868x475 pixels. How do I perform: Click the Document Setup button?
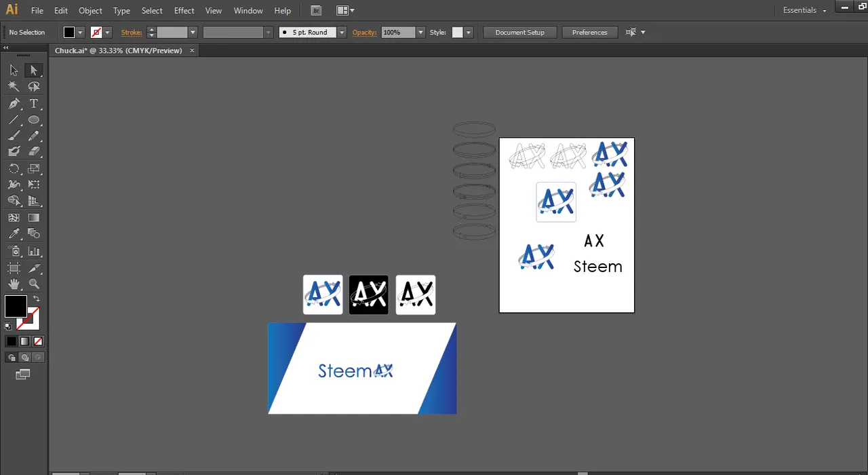(x=520, y=33)
